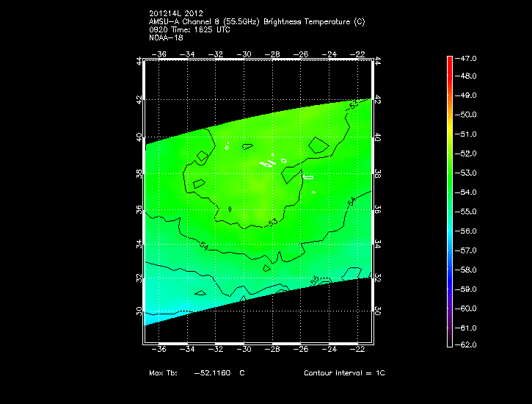Click the 44 latitude label on left axis

click(139, 62)
